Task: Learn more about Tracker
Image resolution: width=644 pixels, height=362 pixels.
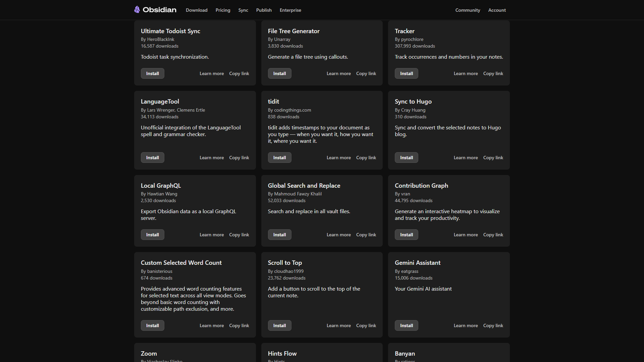Action: tap(466, 73)
